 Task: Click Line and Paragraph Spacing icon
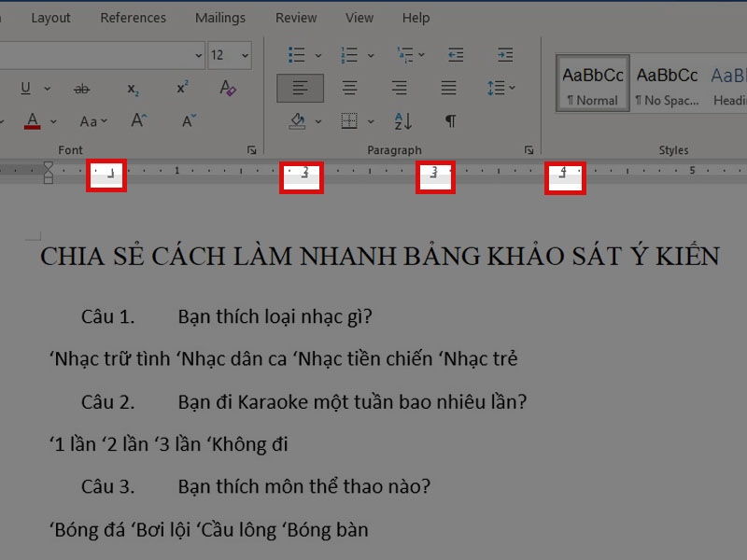pyautogui.click(x=496, y=88)
